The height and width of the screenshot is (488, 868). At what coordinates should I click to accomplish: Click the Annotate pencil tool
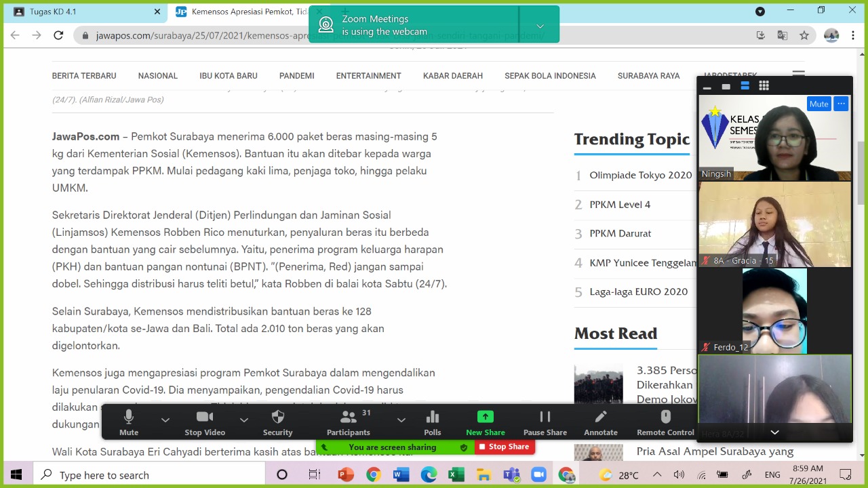pos(600,423)
